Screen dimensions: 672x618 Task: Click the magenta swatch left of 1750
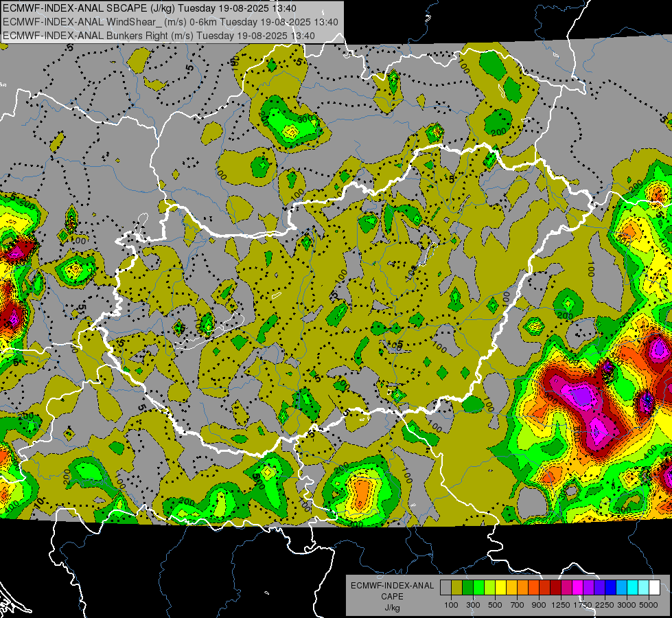pyautogui.click(x=578, y=587)
